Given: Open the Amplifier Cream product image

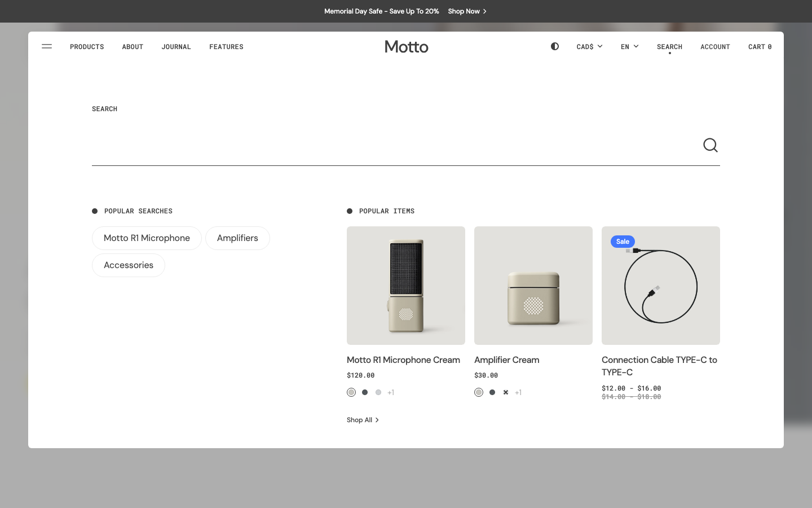Looking at the screenshot, I should pos(533,286).
